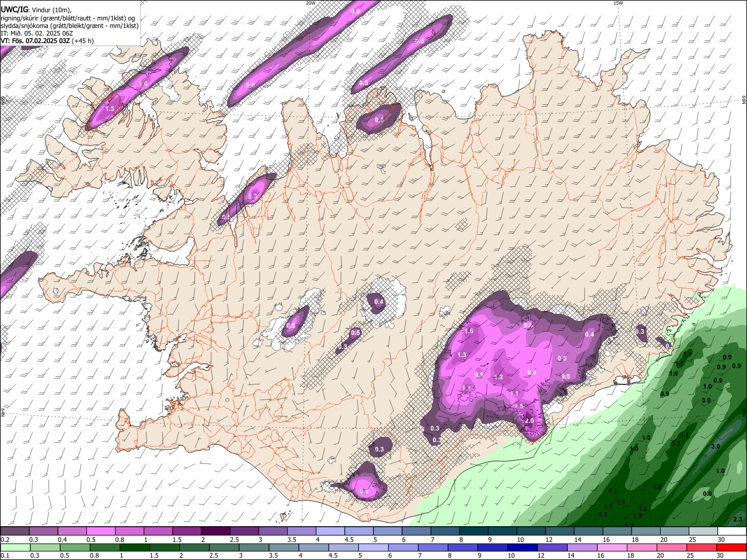Click the "3.0" rain value over the sea
This screenshot has height=560, width=747.
716,446
